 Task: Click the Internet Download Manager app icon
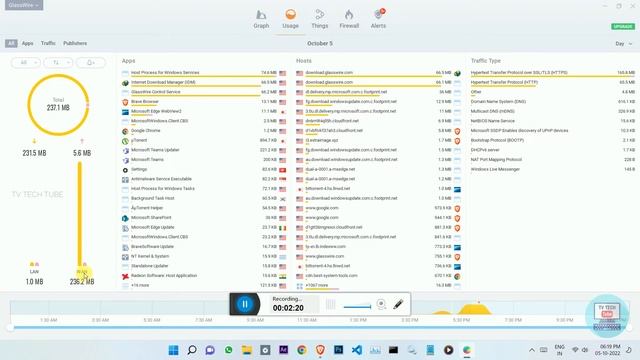coord(125,83)
